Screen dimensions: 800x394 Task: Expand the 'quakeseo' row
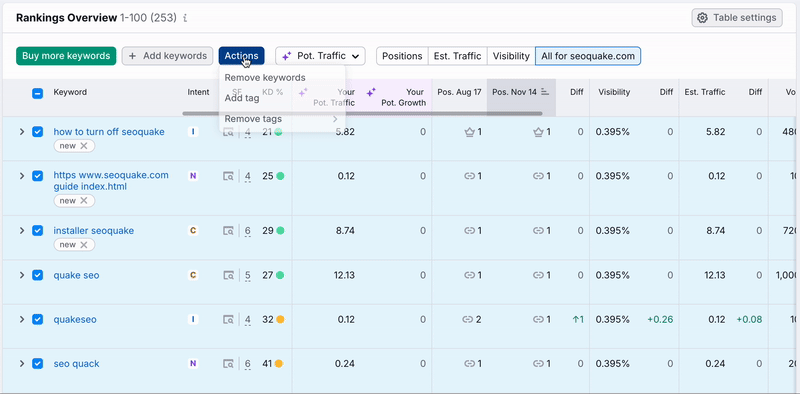(21, 319)
